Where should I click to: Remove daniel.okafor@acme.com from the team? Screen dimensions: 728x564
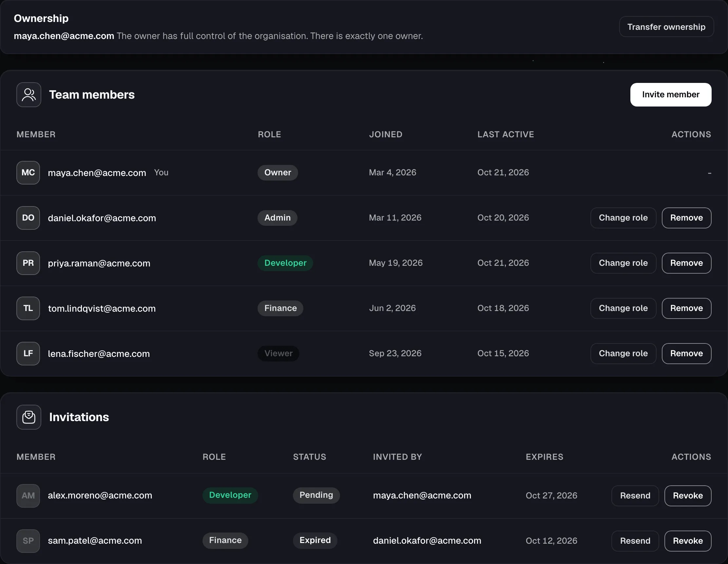coord(686,218)
